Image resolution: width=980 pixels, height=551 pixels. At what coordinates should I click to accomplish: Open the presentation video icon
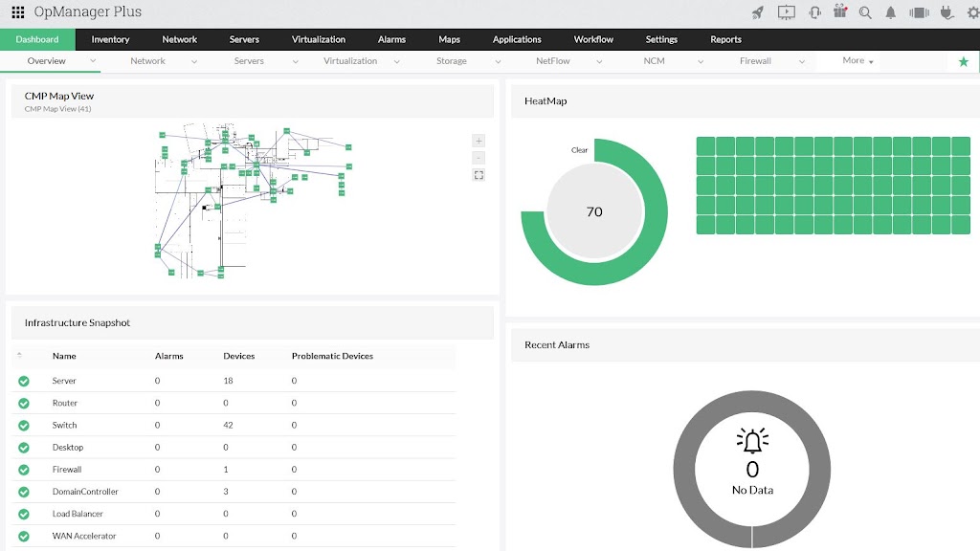787,11
